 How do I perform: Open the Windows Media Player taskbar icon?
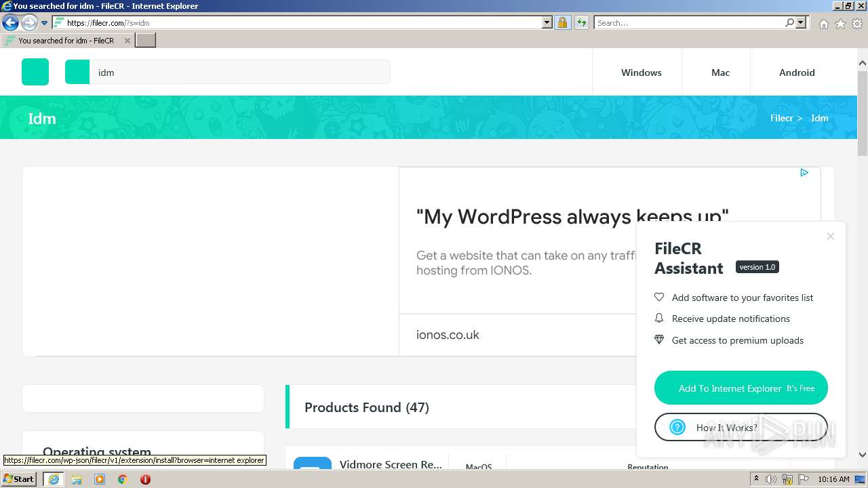coord(100,479)
